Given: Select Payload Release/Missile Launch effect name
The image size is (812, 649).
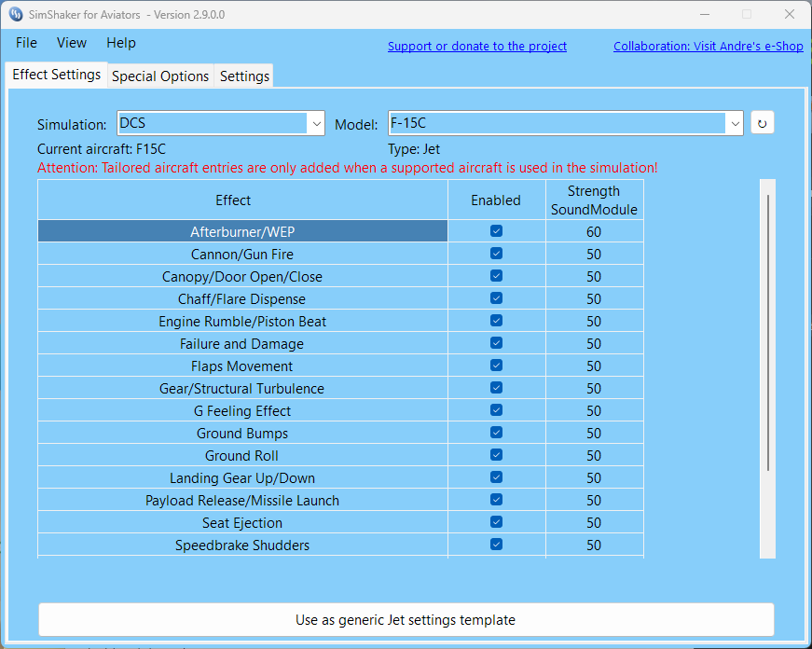Looking at the screenshot, I should pyautogui.click(x=242, y=500).
